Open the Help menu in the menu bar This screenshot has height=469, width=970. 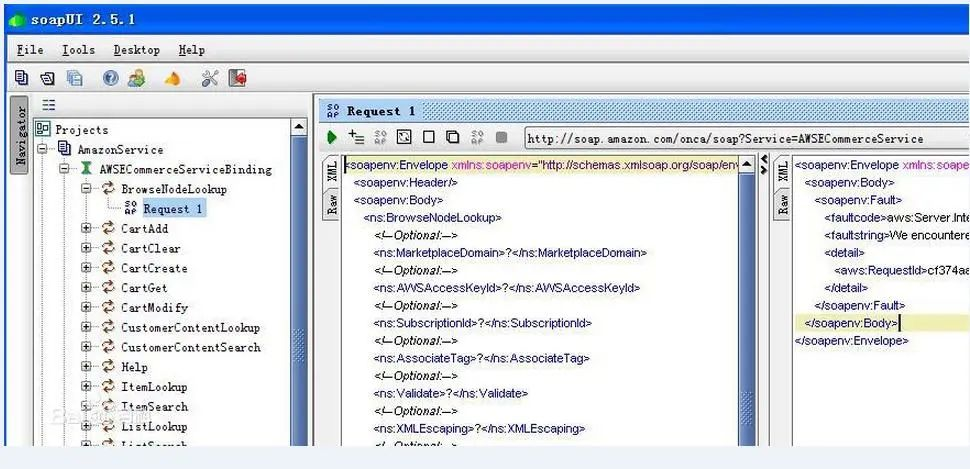coord(192,50)
